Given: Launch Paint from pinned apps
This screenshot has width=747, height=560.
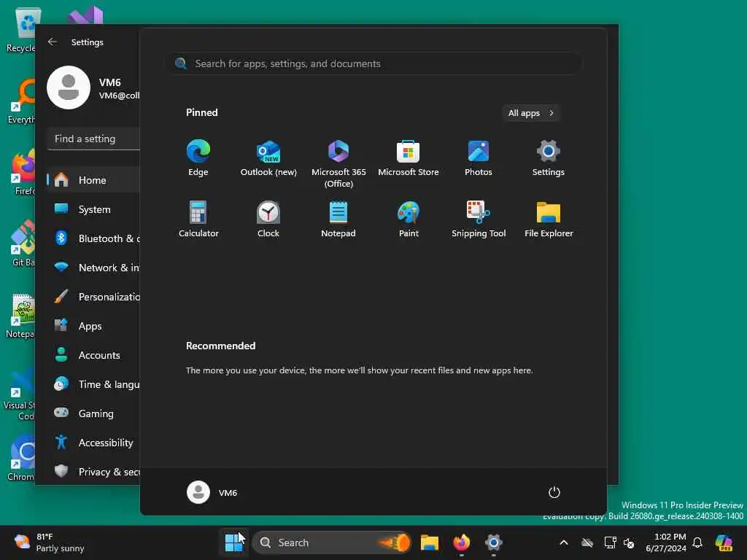Looking at the screenshot, I should tap(409, 219).
